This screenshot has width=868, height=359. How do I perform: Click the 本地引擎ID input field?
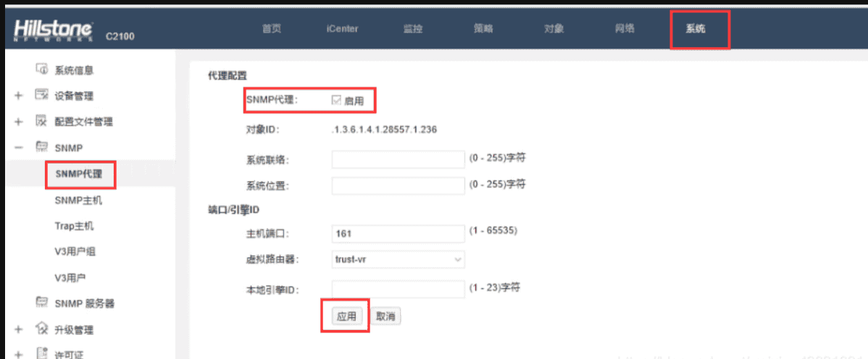[x=398, y=290]
